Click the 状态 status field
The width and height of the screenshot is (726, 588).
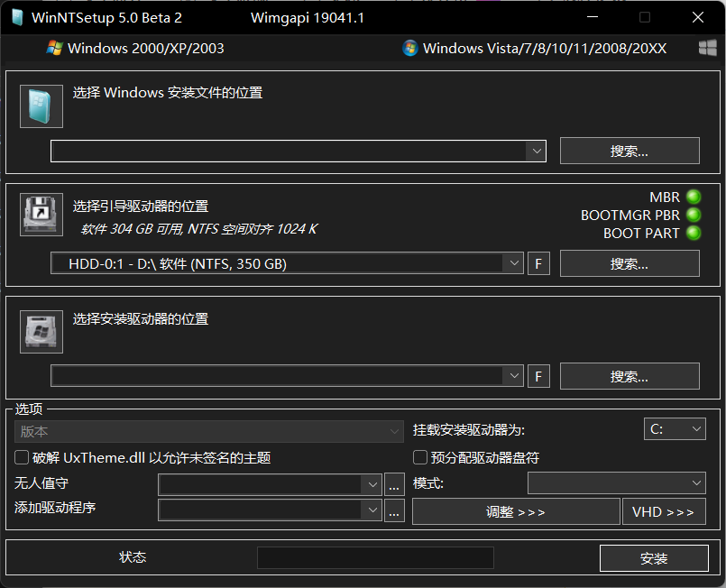tap(375, 557)
